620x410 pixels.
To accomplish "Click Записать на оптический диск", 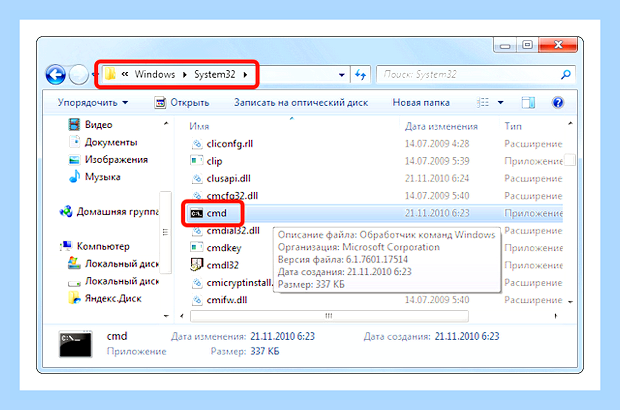I will coord(301,103).
